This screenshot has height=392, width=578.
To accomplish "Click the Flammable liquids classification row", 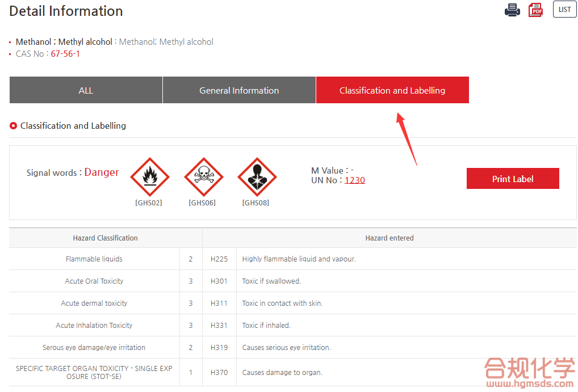I will tap(94, 259).
